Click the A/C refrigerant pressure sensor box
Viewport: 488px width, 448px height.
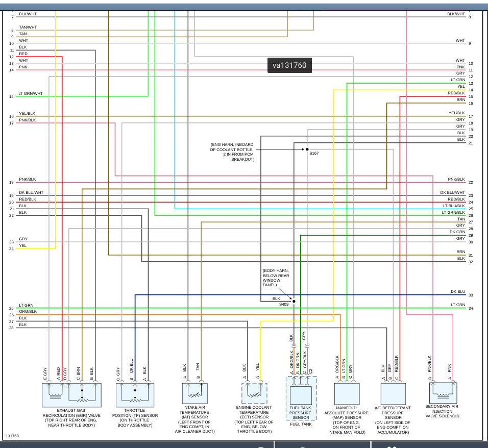tap(394, 394)
